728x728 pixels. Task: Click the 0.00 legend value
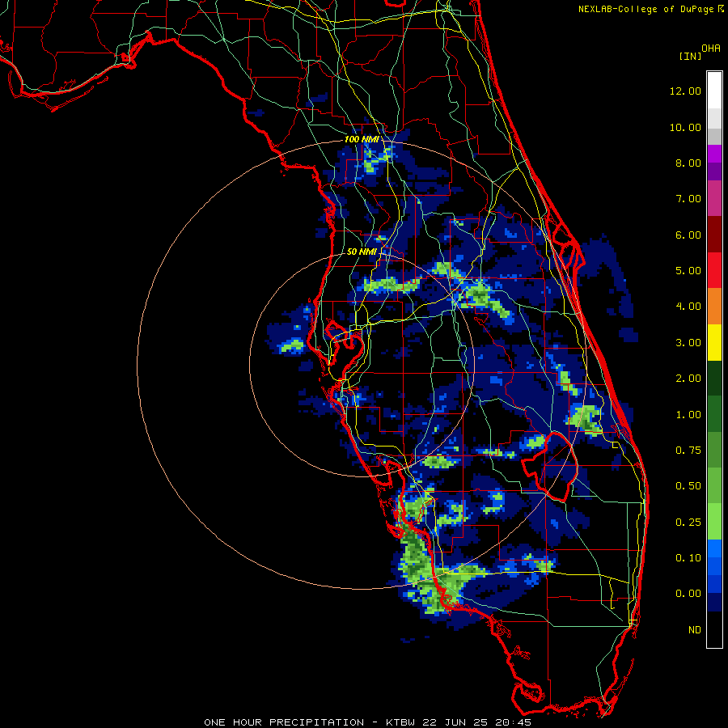pos(688,594)
